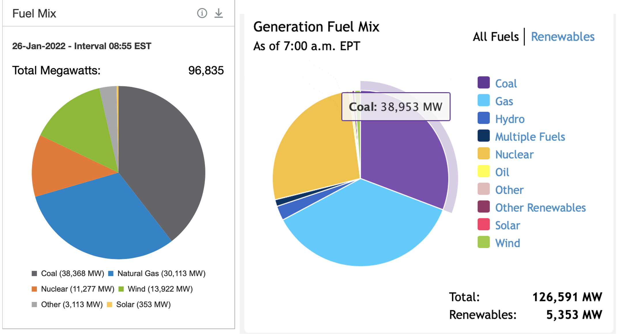Click the Multiple Fuels legend link
The width and height of the screenshot is (644, 335).
point(530,137)
